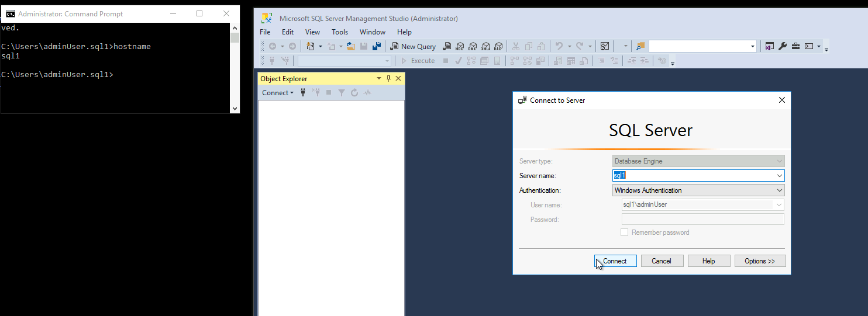Open the Tools menu
868x316 pixels.
coord(340,32)
